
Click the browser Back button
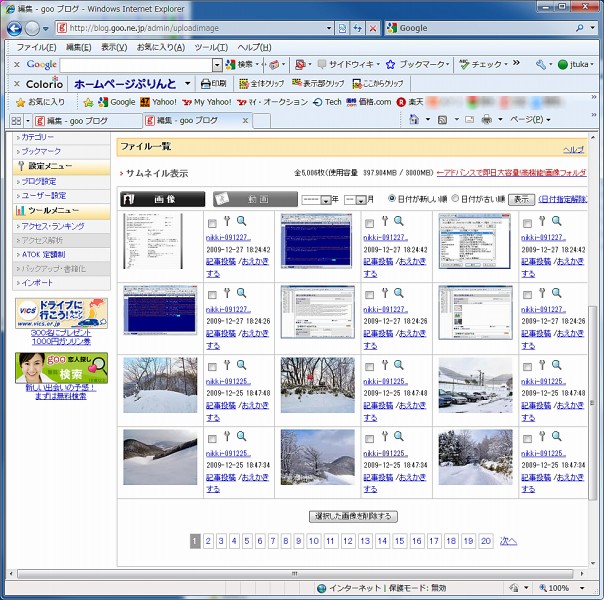point(14,28)
